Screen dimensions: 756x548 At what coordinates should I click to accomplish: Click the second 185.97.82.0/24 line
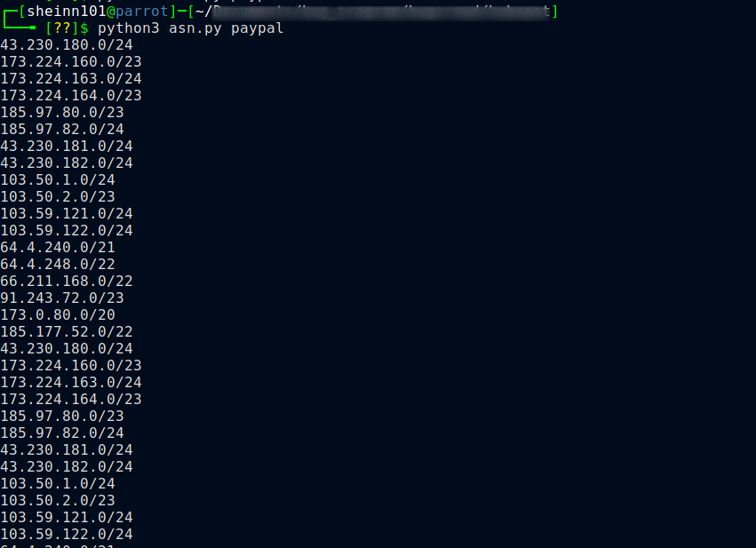(x=62, y=433)
